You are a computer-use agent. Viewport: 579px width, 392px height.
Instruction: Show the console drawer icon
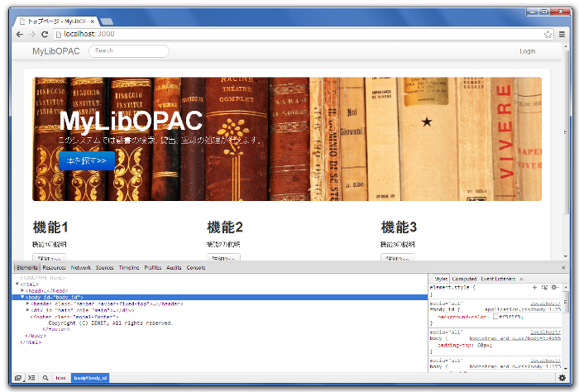(31, 378)
